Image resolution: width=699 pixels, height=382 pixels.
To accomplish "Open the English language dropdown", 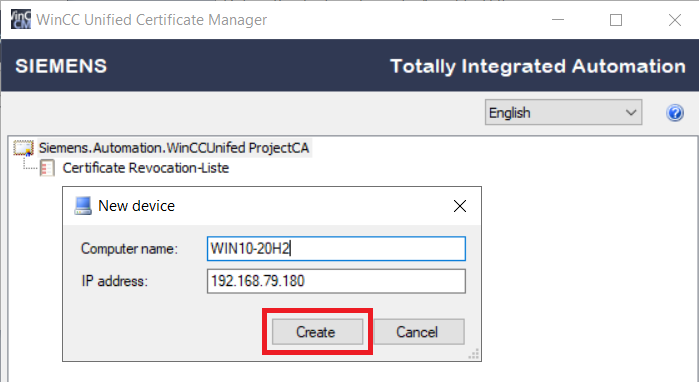I will (563, 112).
